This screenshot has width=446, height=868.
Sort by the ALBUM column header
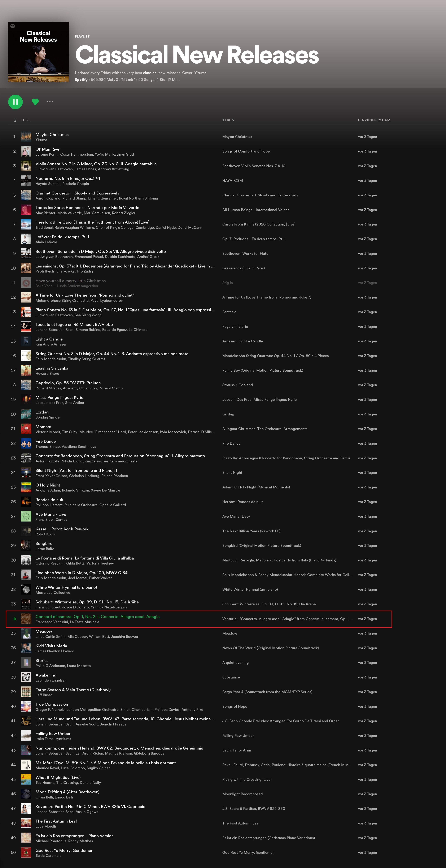tap(229, 120)
